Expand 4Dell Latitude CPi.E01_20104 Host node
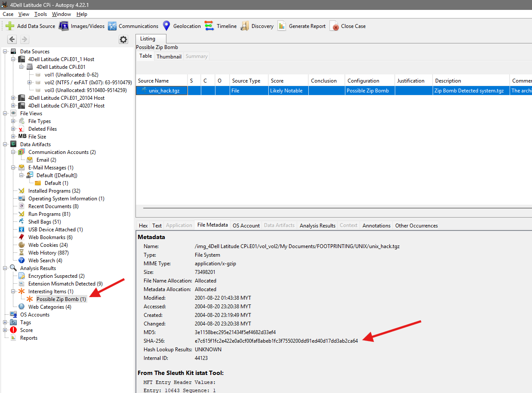Image resolution: width=532 pixels, height=393 pixels. [x=13, y=98]
